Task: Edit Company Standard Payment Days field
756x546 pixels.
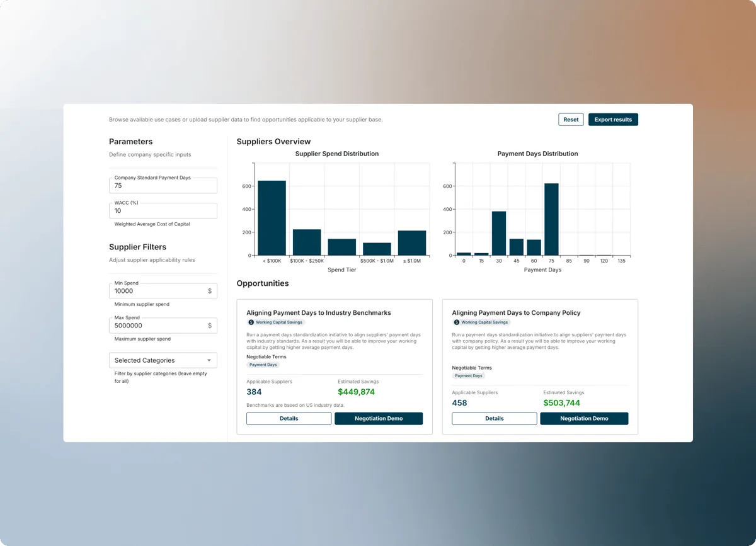Action: 163,185
